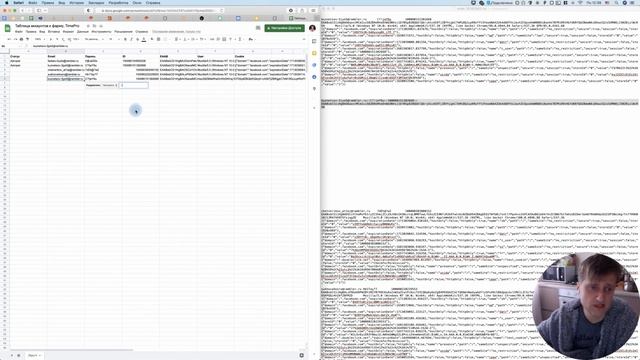
Task: Open the Explore icon at bottom right
Action: [301, 356]
